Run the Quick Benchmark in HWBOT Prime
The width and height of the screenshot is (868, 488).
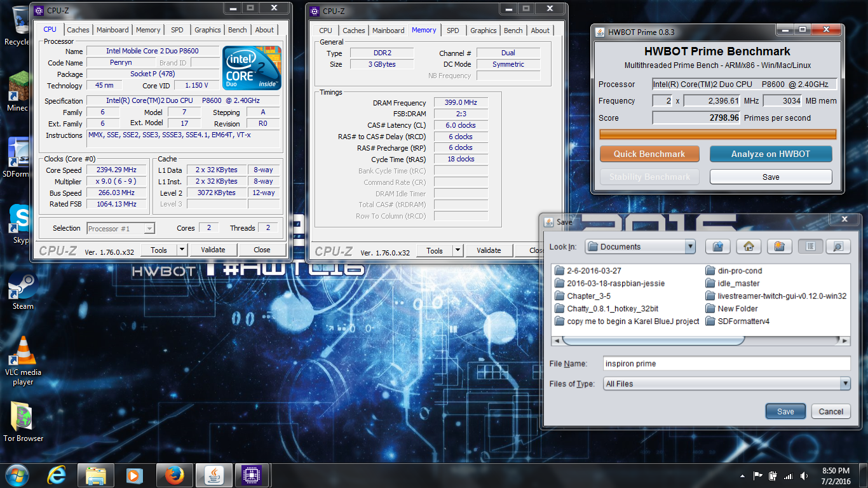tap(649, 154)
